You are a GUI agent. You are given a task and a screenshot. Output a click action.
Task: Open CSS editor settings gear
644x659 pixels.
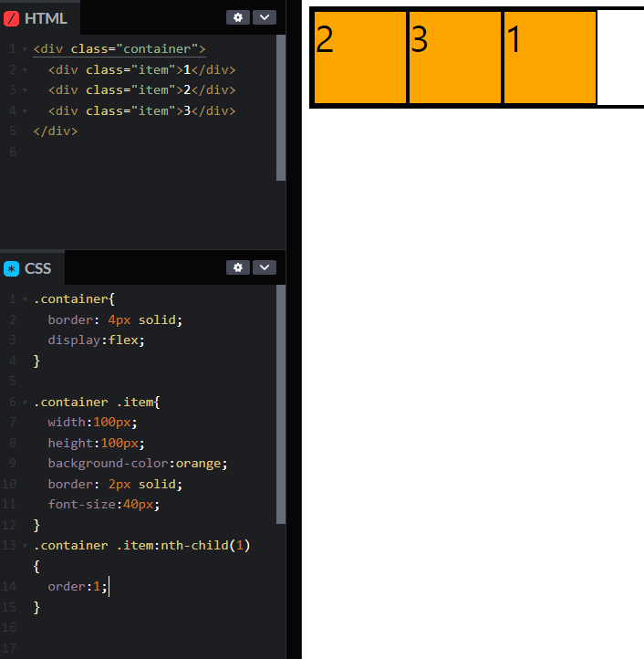click(238, 267)
